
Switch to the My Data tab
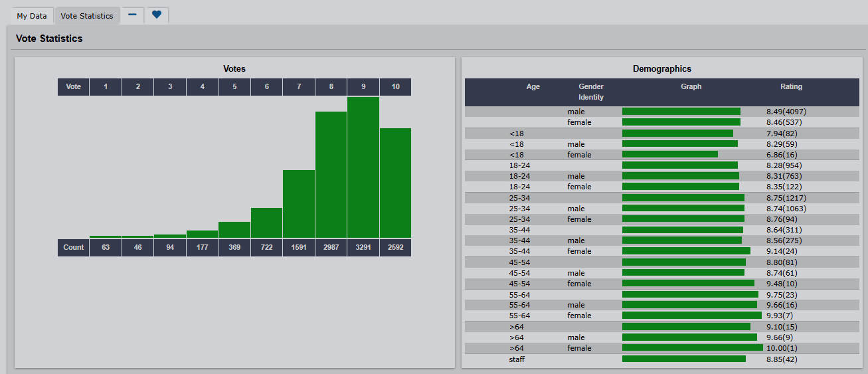click(32, 16)
